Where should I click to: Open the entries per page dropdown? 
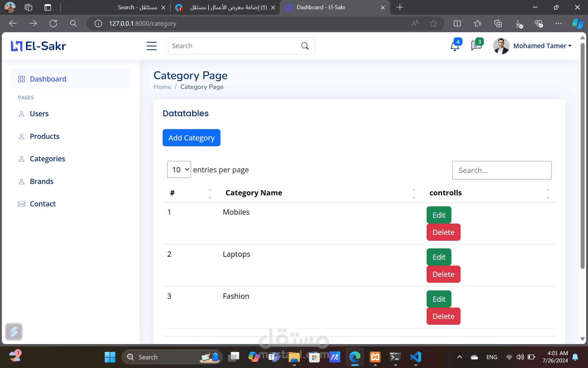(179, 170)
